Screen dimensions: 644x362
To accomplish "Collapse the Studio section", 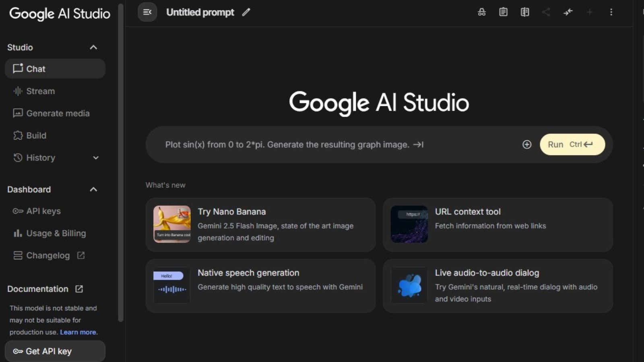I will click(x=93, y=47).
